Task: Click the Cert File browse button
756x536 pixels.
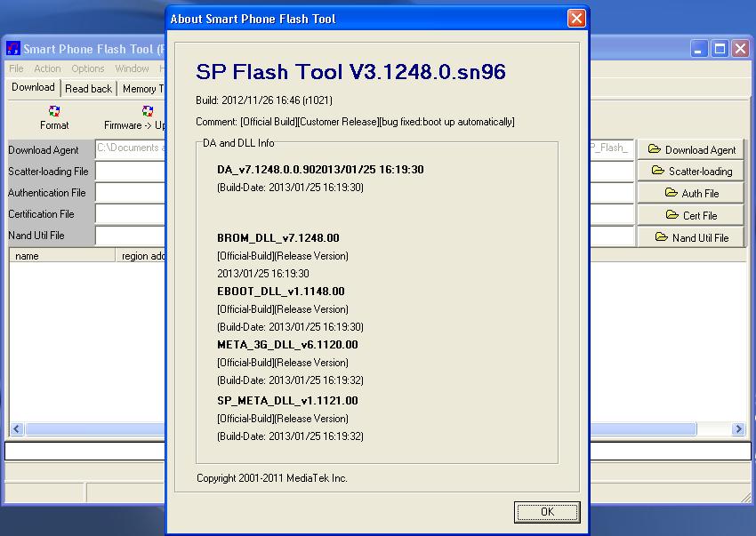Action: point(690,215)
